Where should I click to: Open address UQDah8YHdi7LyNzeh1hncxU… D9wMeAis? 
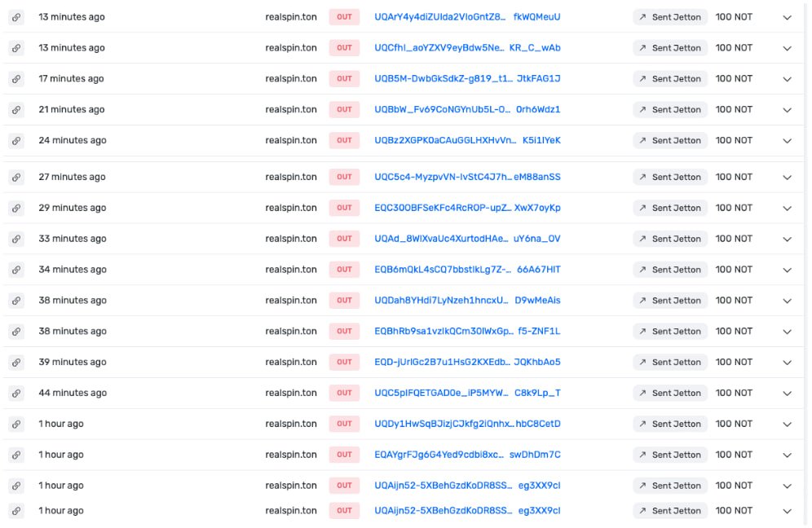(467, 300)
